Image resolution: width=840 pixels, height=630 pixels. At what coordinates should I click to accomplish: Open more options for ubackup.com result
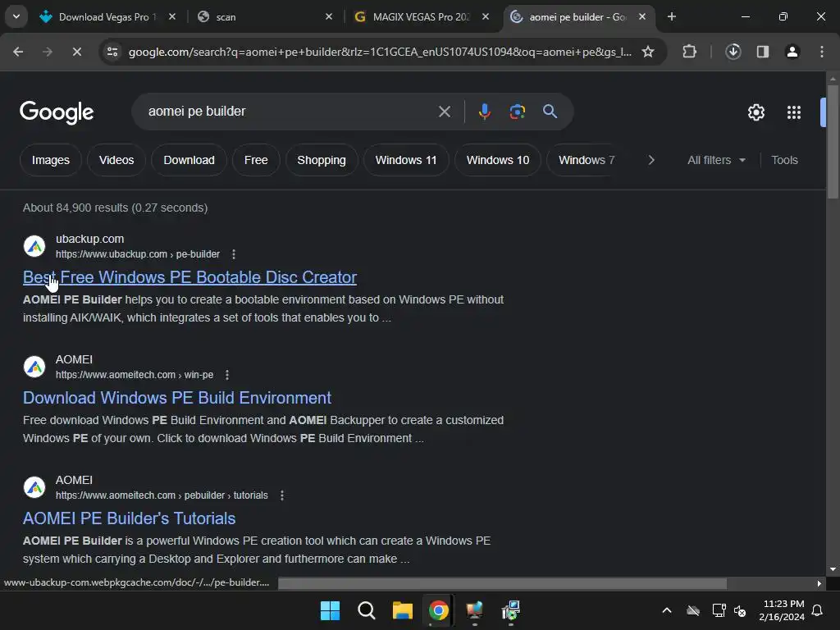point(234,254)
